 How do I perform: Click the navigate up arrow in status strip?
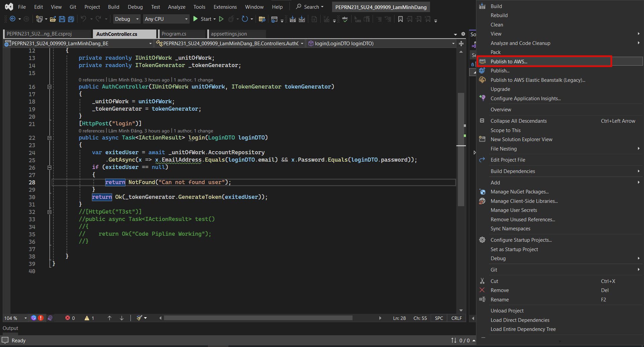[x=109, y=318]
